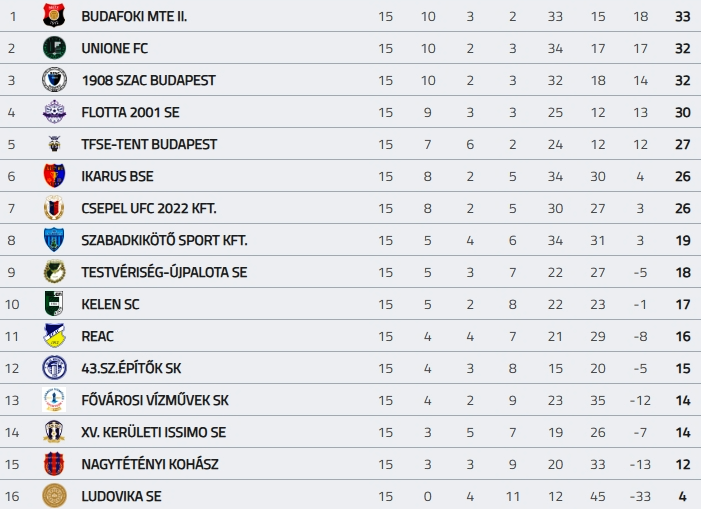
Task: Click the Ludovika SE round crest
Action: coord(54,496)
